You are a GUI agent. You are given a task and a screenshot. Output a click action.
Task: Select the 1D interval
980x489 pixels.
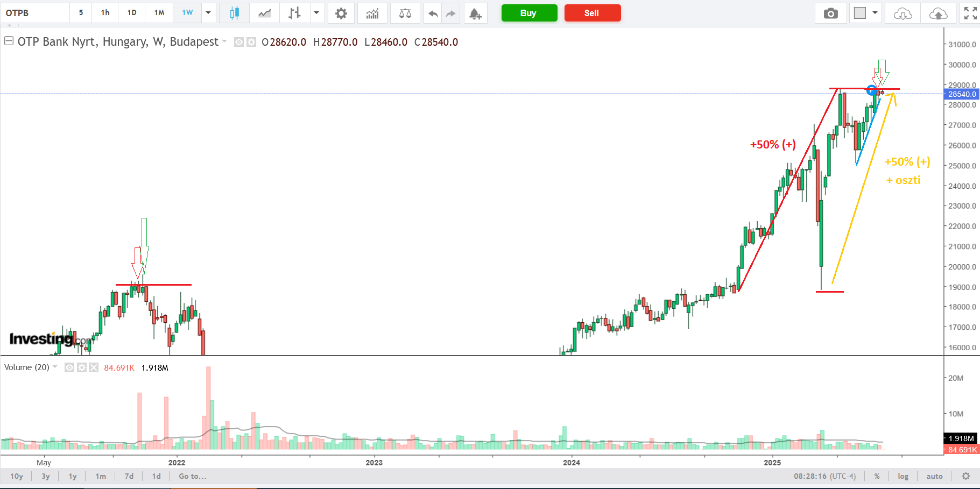[132, 13]
